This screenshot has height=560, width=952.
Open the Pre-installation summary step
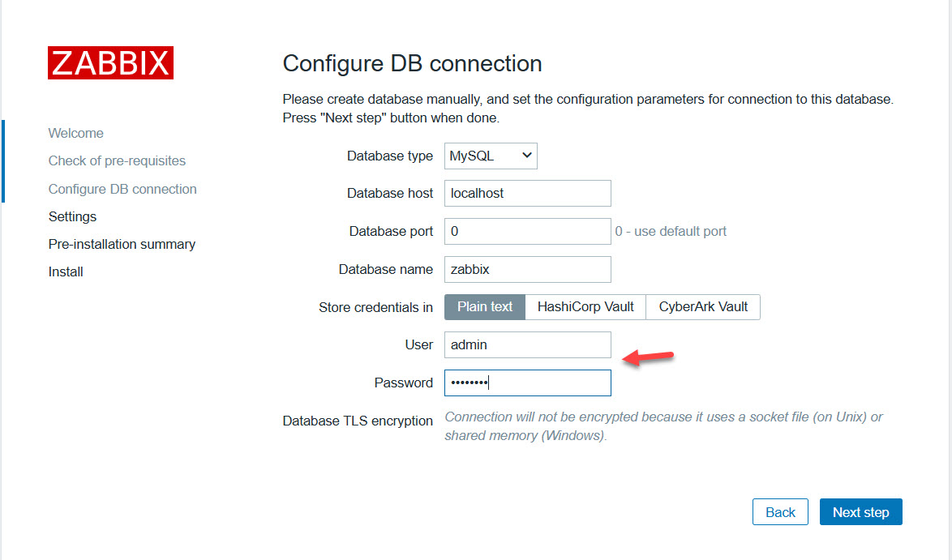point(122,244)
